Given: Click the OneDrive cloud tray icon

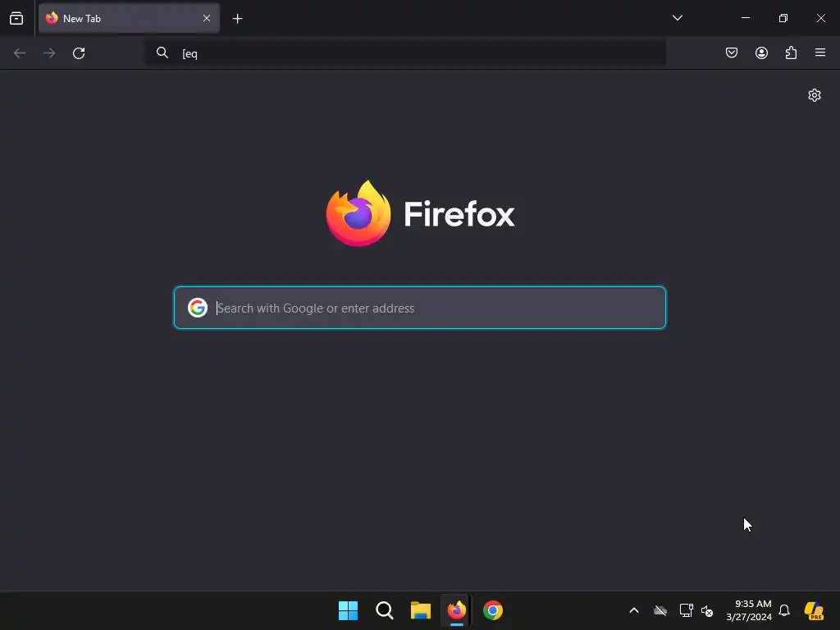Looking at the screenshot, I should pos(660,610).
